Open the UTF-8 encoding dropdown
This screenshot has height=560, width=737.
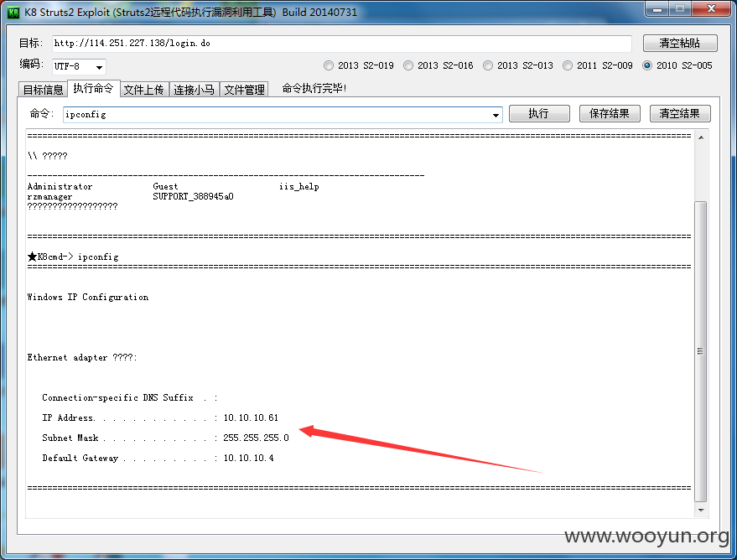(79, 67)
